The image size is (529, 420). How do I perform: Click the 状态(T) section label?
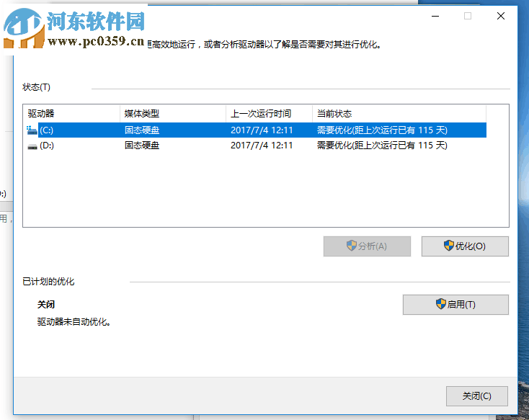tap(36, 87)
